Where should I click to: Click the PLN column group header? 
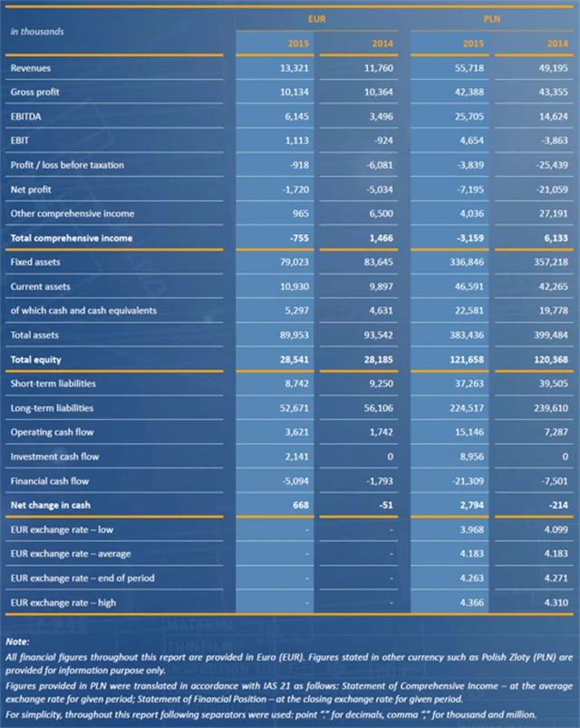pos(490,18)
